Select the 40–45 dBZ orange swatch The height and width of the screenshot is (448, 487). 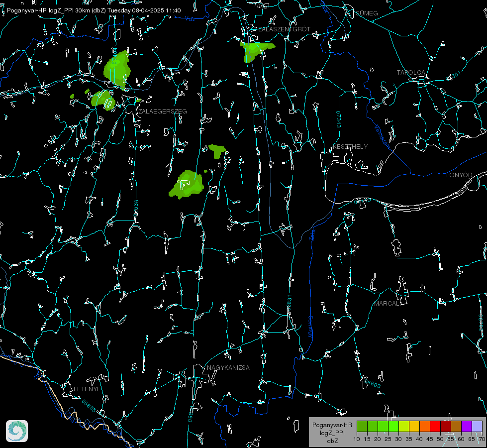click(425, 427)
